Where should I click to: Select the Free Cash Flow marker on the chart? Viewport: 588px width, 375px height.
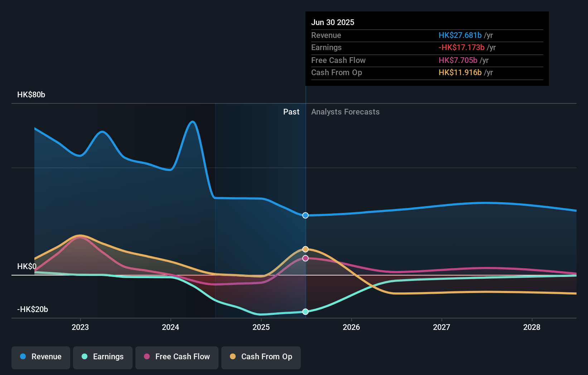305,258
